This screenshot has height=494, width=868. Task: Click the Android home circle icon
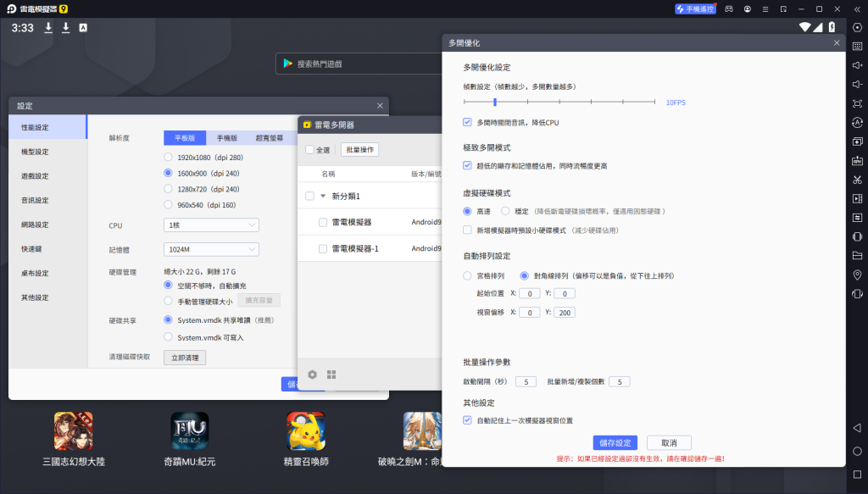click(857, 451)
